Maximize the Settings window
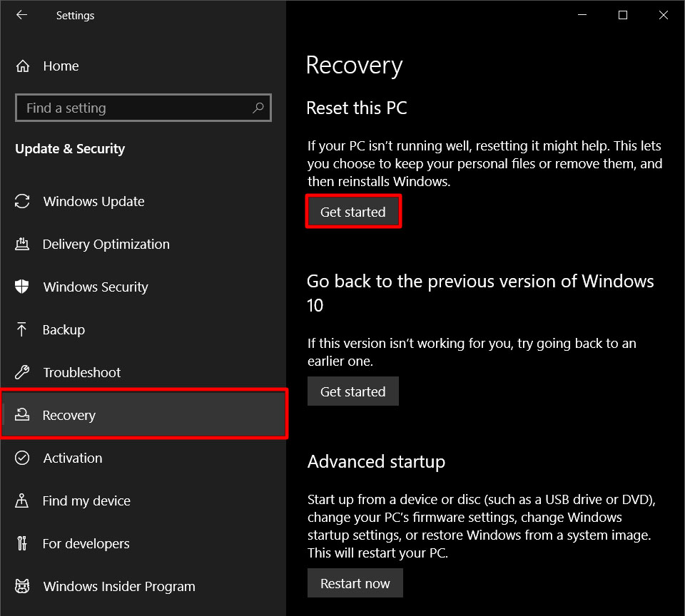The height and width of the screenshot is (616, 685). [x=623, y=15]
